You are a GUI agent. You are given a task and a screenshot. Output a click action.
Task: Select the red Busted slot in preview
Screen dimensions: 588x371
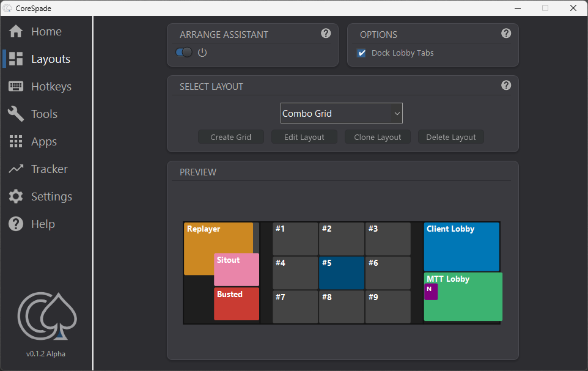pos(237,304)
